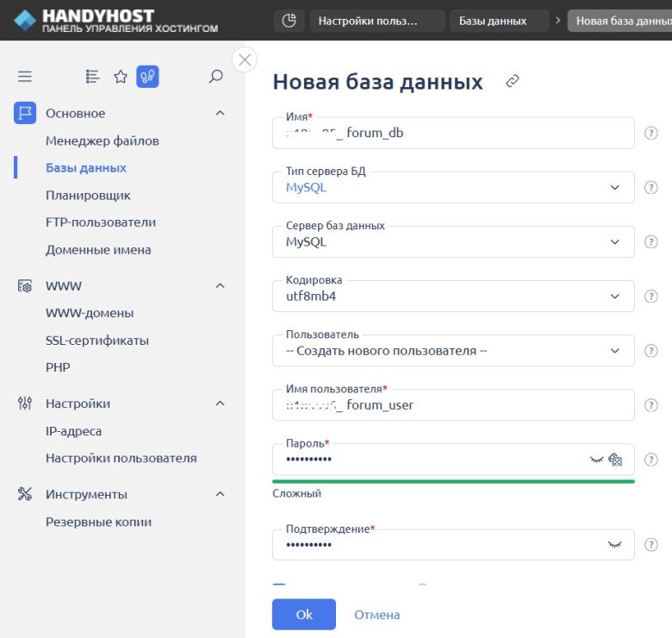Reveal confirmation password with eye icon
The image size is (672, 638).
pos(614,545)
